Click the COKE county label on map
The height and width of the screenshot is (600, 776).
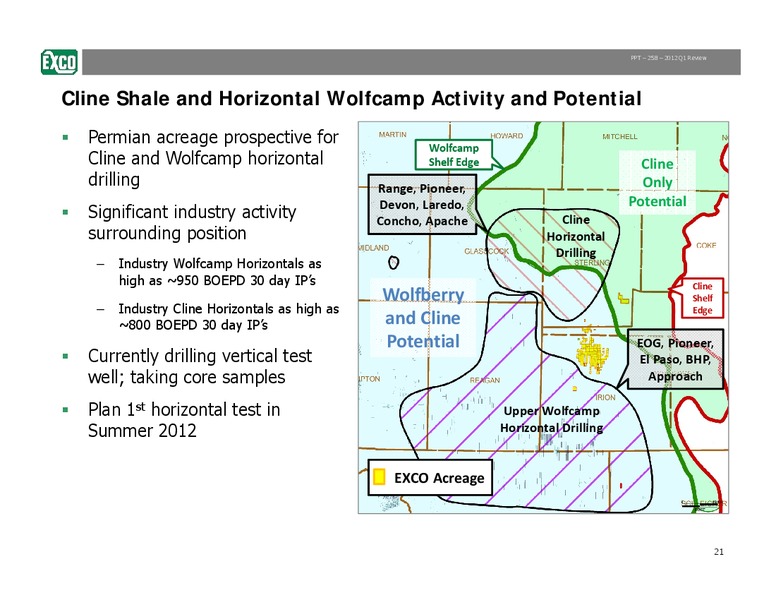click(x=706, y=246)
